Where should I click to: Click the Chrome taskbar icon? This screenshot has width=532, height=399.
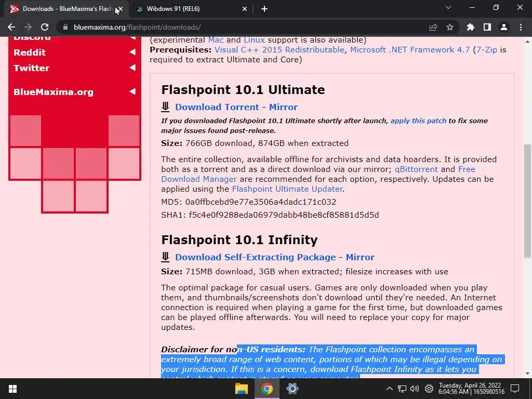point(267,389)
